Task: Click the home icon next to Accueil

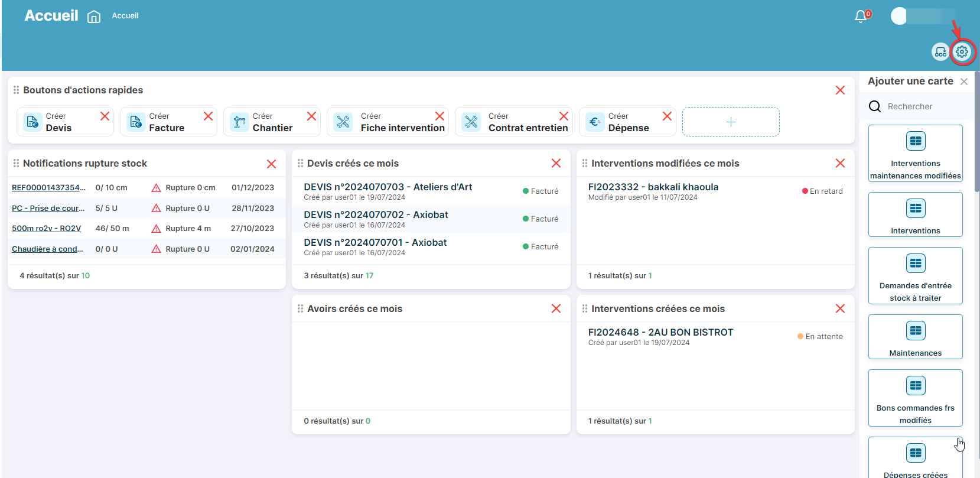Action: (94, 17)
